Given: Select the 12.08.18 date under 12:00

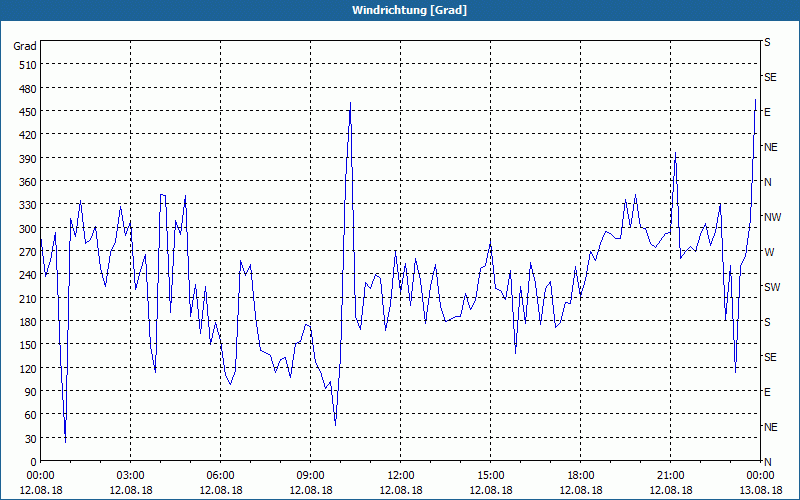Looking at the screenshot, I should 401,490.
